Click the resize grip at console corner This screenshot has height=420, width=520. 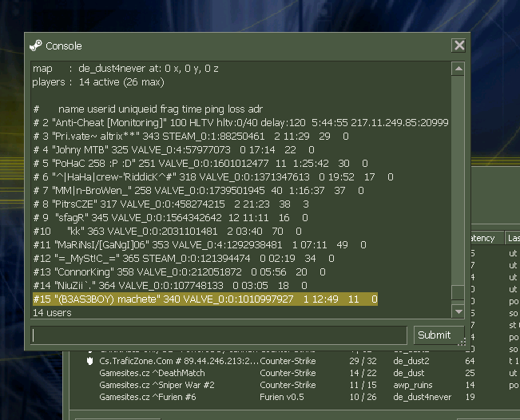[461, 342]
